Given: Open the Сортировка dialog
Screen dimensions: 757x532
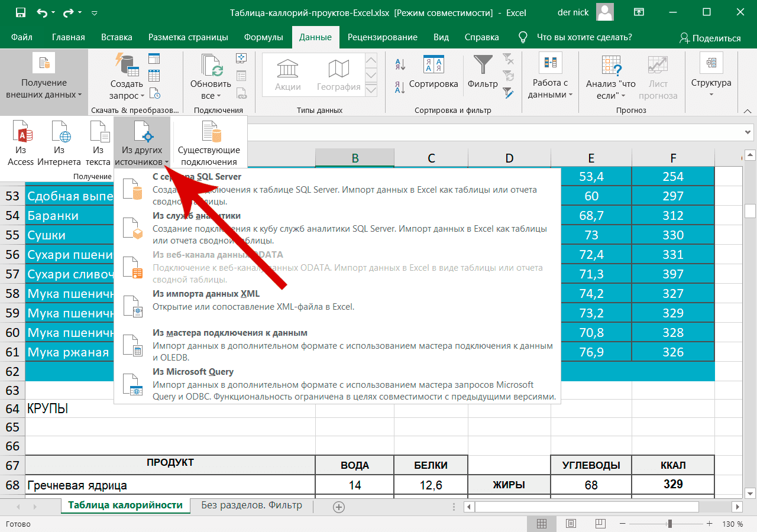Looking at the screenshot, I should 434,73.
